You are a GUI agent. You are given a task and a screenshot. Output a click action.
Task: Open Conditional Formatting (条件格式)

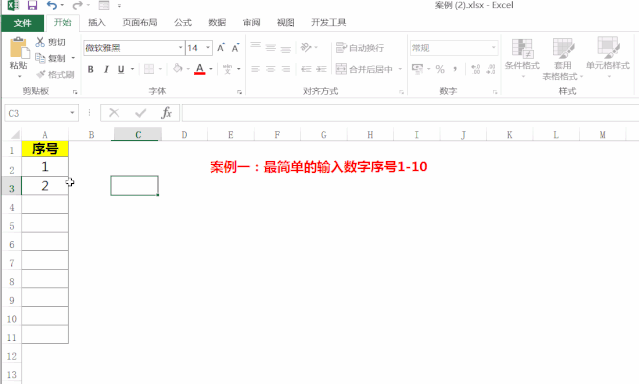tap(522, 57)
